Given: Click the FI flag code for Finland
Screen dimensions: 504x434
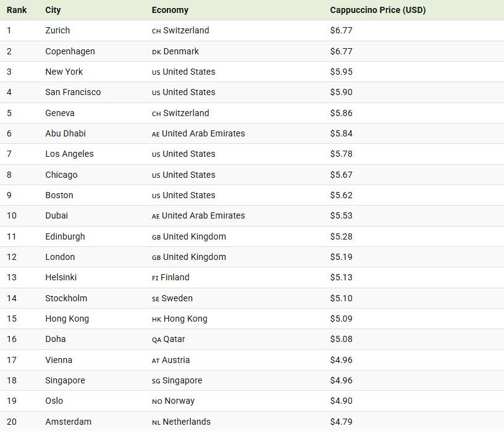Looking at the screenshot, I should pyautogui.click(x=155, y=278).
